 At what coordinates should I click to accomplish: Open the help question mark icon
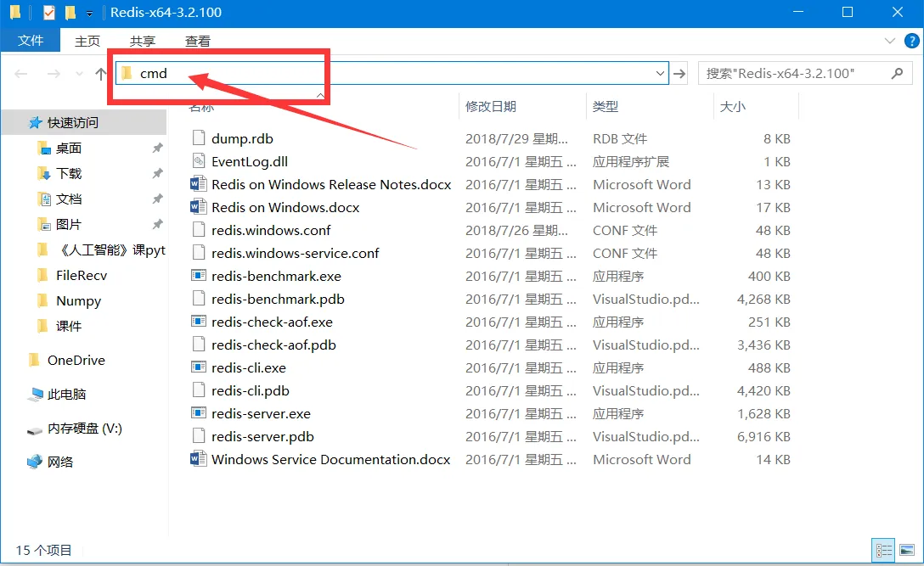911,41
